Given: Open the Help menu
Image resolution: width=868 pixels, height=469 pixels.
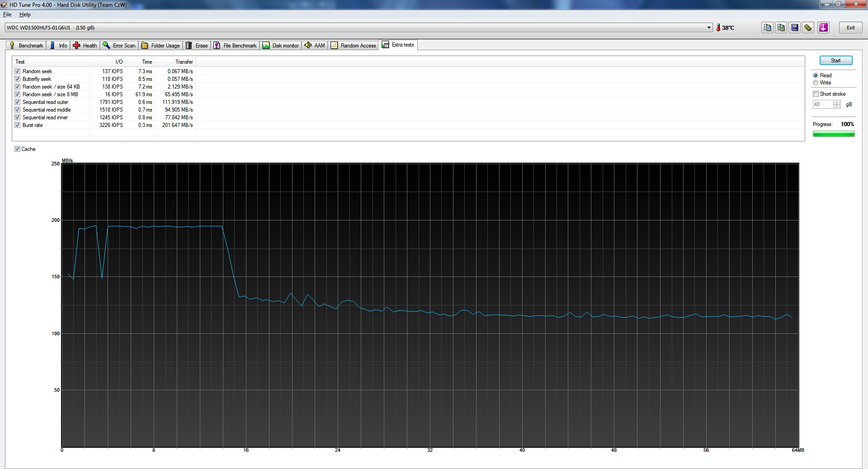Looking at the screenshot, I should tap(25, 14).
